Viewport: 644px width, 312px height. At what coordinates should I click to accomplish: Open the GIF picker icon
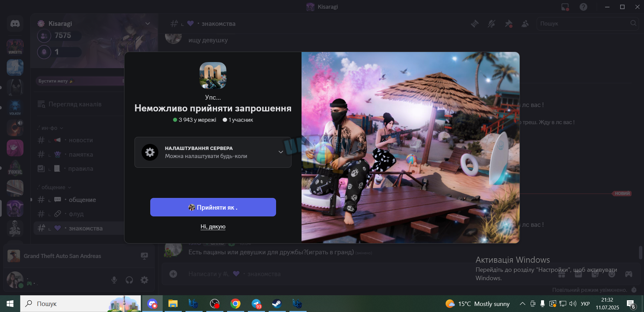point(579,274)
